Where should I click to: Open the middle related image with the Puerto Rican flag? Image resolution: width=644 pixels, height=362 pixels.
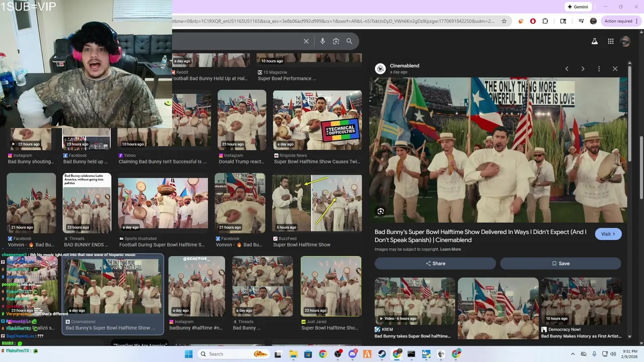click(498, 308)
